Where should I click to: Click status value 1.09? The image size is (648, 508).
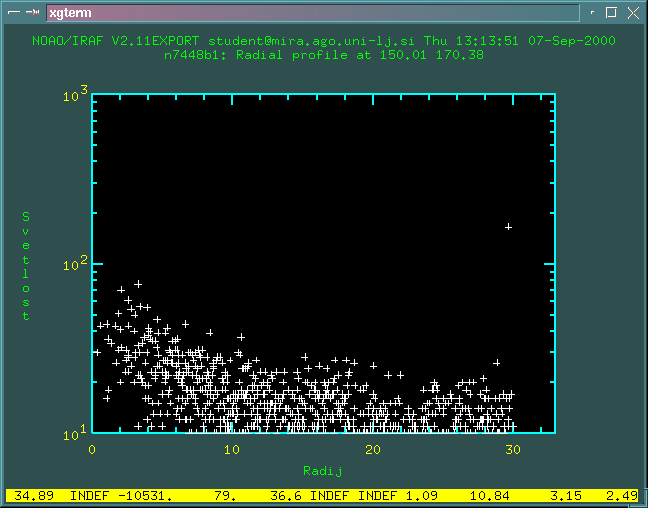pos(422,496)
